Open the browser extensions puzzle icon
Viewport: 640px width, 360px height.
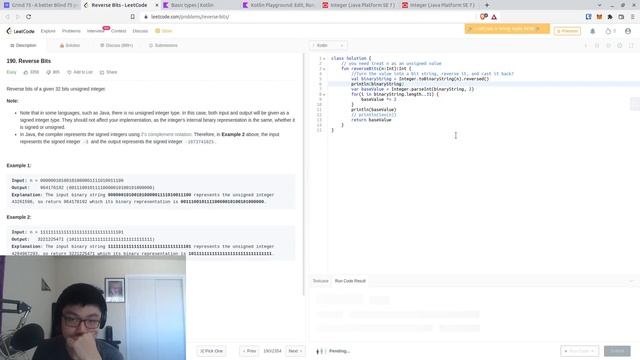coord(610,17)
